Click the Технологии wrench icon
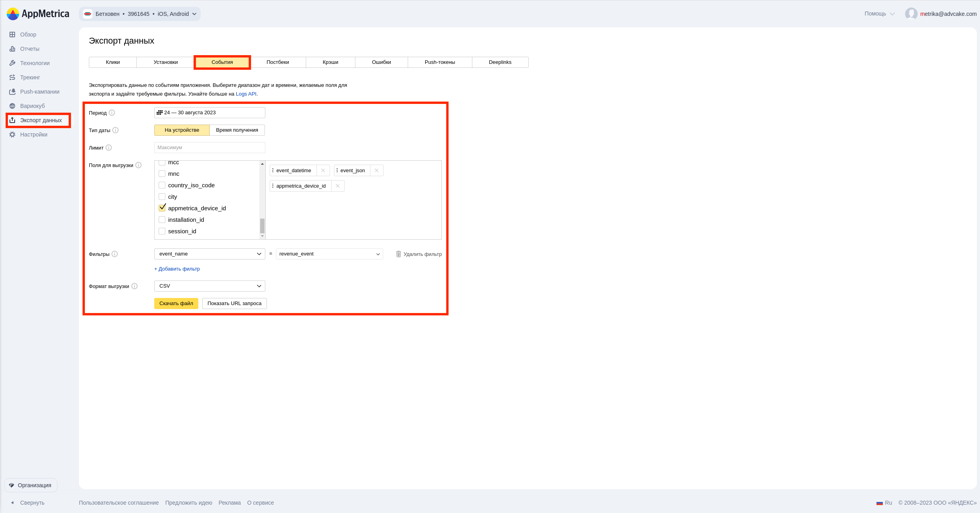980x513 pixels. point(12,63)
